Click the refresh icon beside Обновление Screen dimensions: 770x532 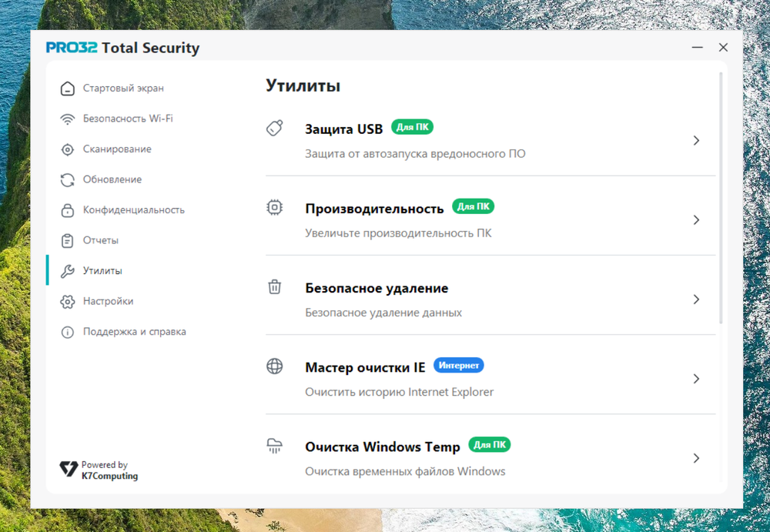67,180
